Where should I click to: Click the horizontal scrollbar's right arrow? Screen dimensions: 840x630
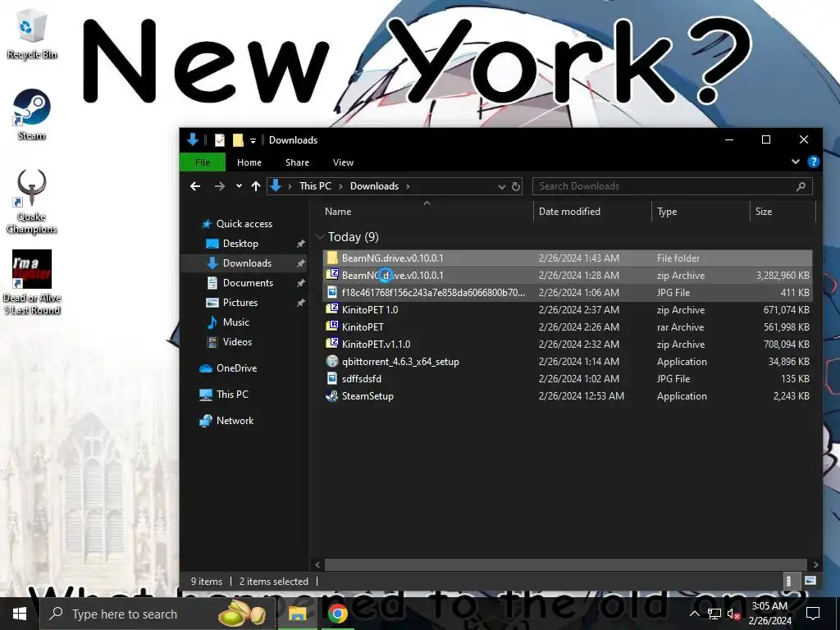[815, 564]
